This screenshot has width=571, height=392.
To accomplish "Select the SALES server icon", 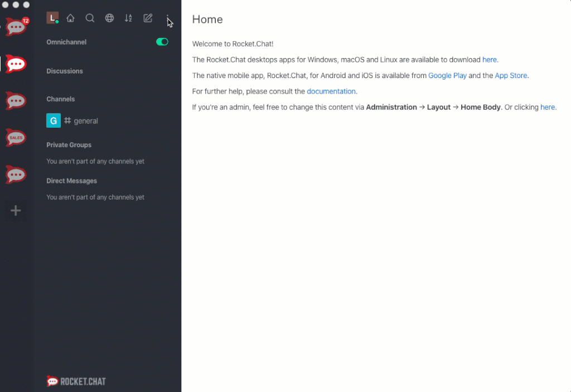I will 16,138.
